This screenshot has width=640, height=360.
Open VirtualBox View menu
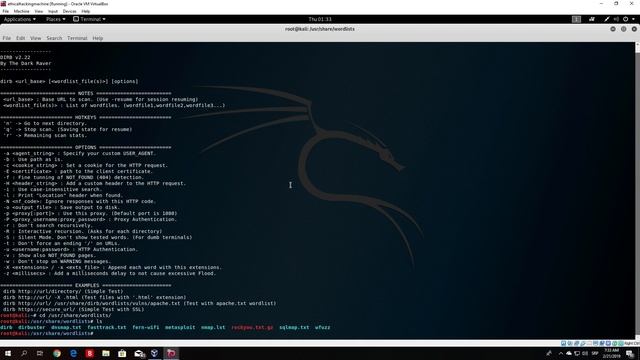39,11
